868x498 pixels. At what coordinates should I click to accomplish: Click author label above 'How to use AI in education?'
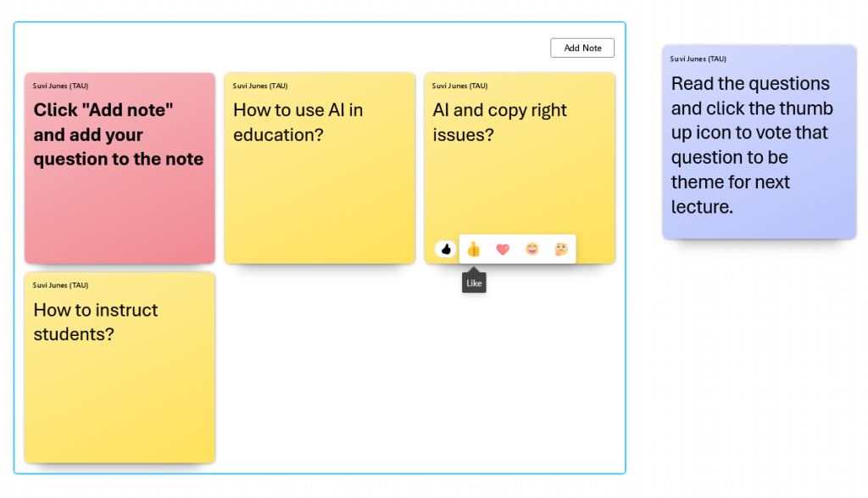point(260,86)
